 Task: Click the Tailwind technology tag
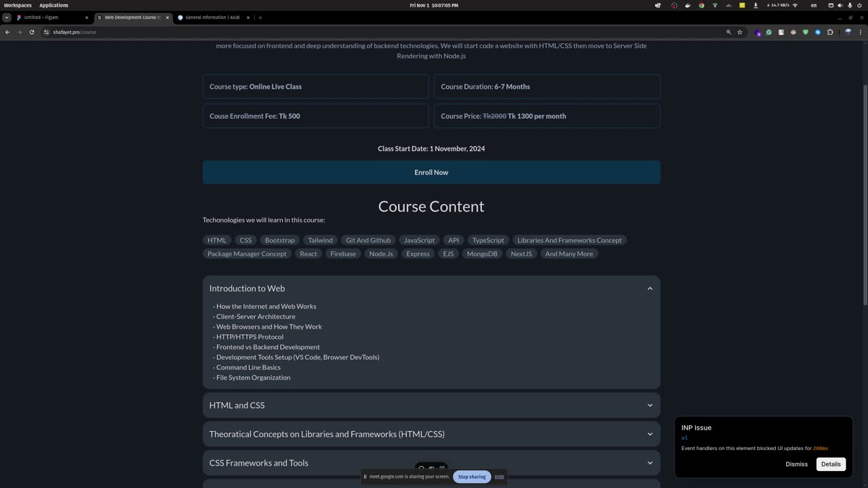(x=320, y=240)
